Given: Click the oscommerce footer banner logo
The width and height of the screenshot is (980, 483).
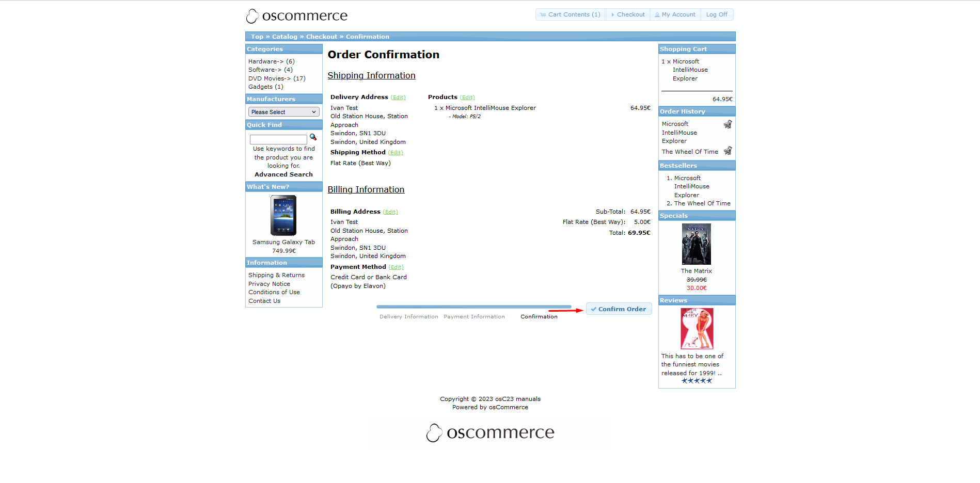Looking at the screenshot, I should point(491,432).
